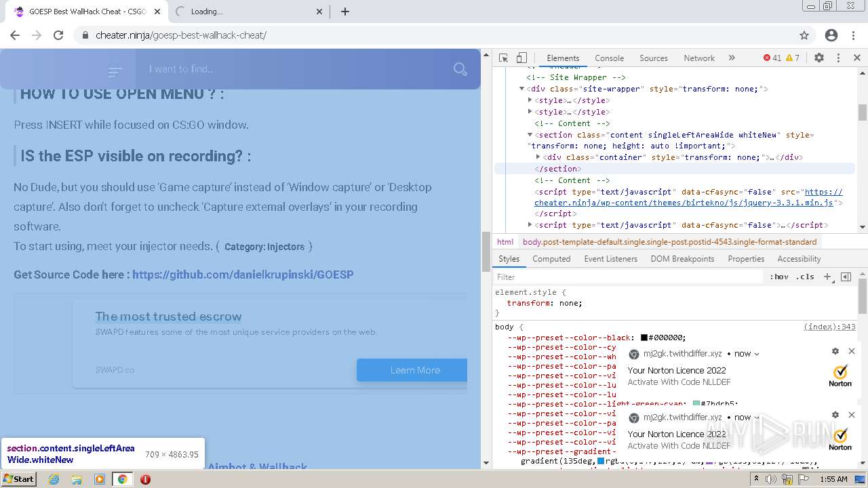
Task: Expand the second style element node
Action: click(530, 112)
